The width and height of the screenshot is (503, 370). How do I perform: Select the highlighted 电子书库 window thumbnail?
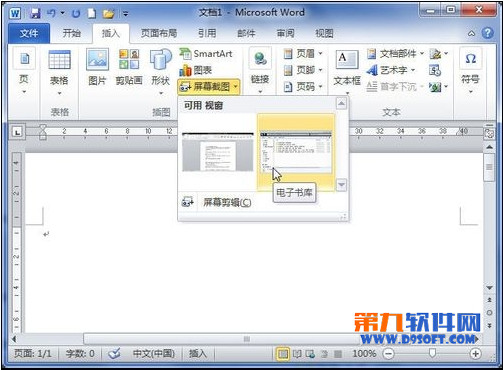click(296, 152)
